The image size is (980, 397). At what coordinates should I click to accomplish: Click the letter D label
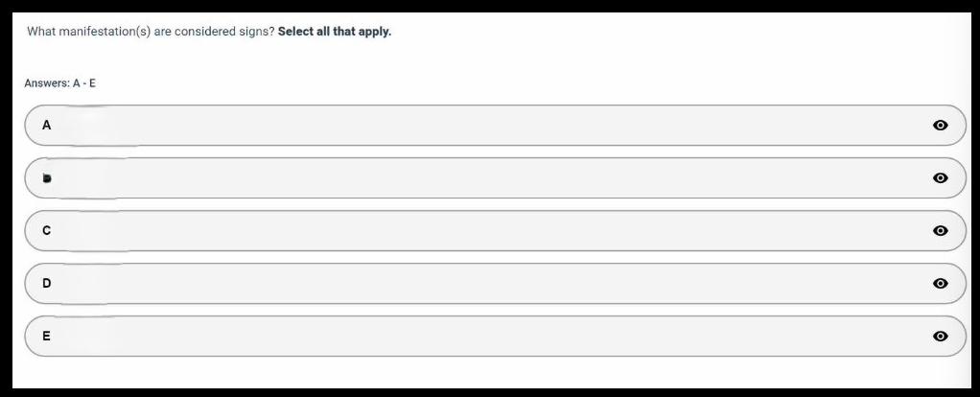pos(46,284)
